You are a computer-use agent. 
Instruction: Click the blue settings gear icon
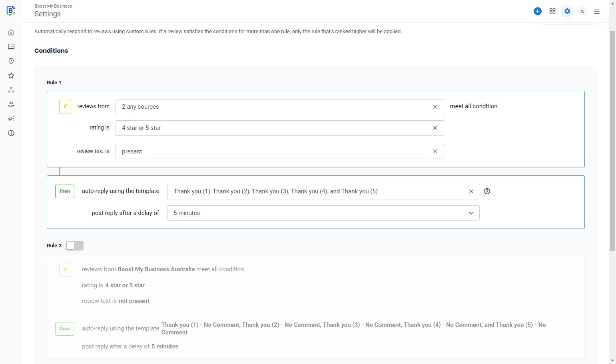[x=567, y=11]
